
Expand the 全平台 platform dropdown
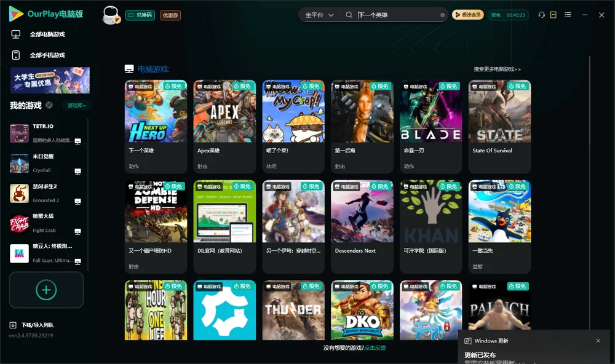click(319, 15)
